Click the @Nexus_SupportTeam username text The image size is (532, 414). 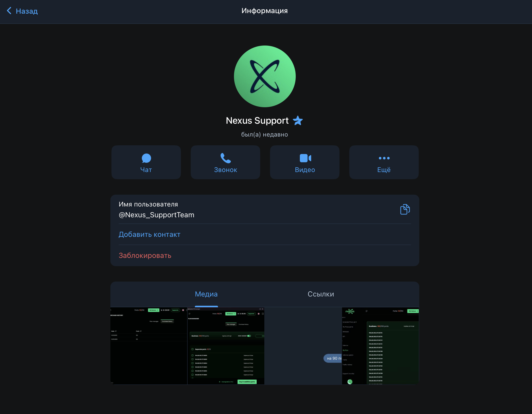coord(156,215)
